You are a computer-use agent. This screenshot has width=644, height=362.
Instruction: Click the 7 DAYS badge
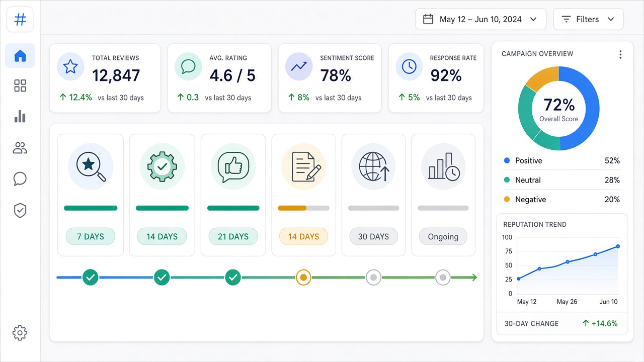pyautogui.click(x=91, y=236)
